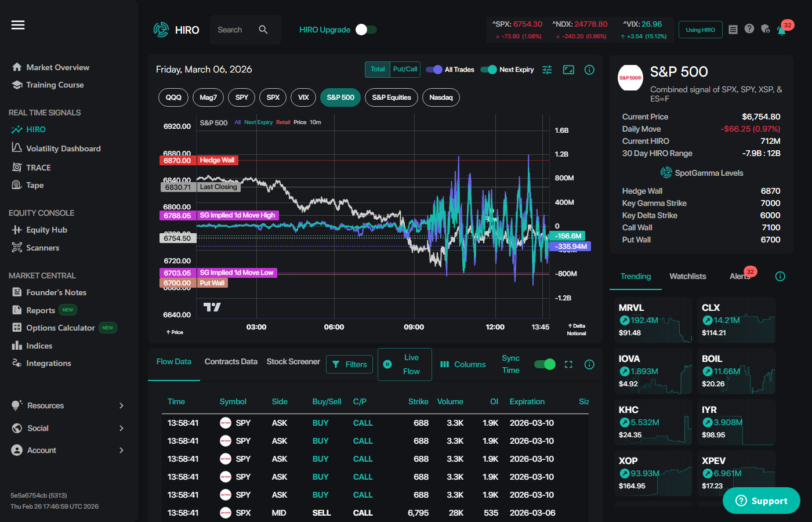Image resolution: width=812 pixels, height=522 pixels.
Task: Expand the Resources menu
Action: (68, 405)
